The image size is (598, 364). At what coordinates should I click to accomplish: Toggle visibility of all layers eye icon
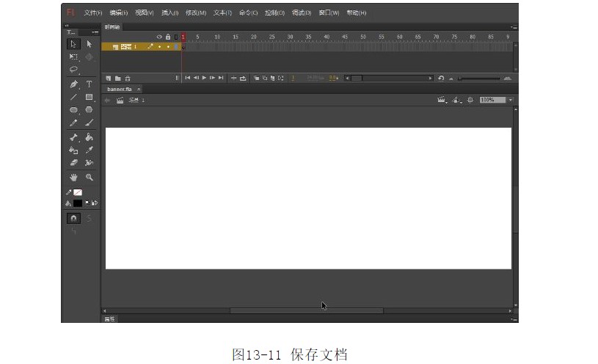159,37
